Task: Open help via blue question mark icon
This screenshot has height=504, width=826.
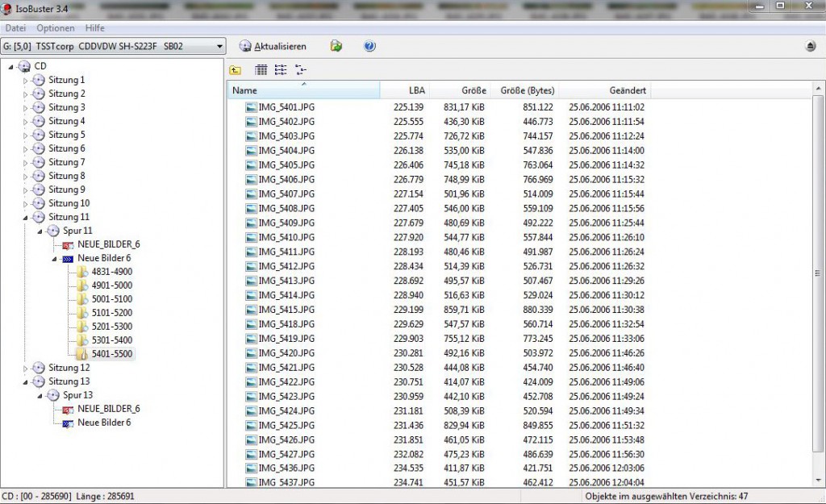Action: click(369, 46)
